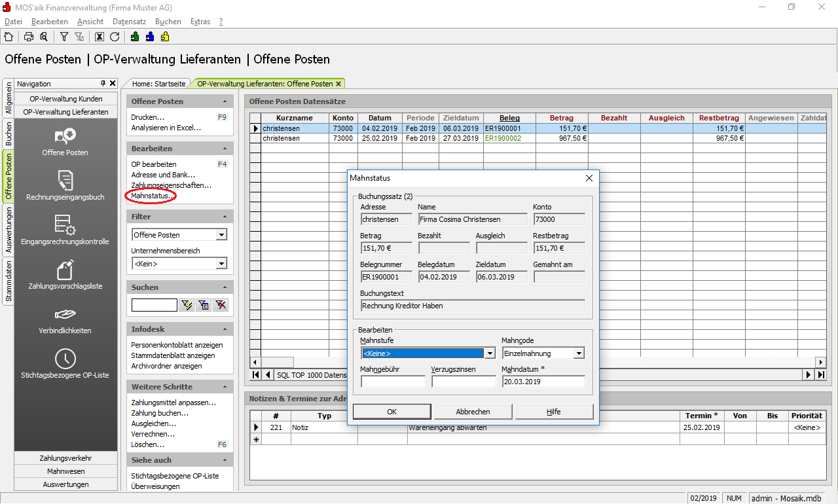Image resolution: width=838 pixels, height=504 pixels.
Task: Click the green puzzle piece icon
Action: coord(135,37)
